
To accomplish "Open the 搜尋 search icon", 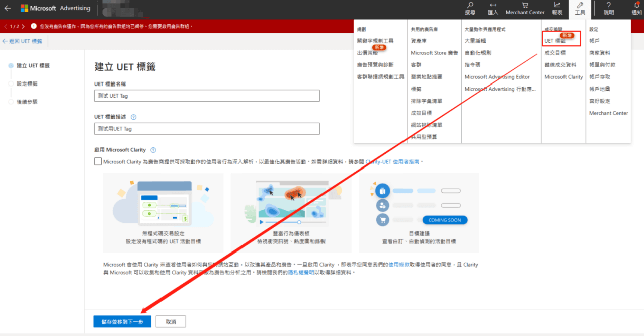I will [470, 9].
